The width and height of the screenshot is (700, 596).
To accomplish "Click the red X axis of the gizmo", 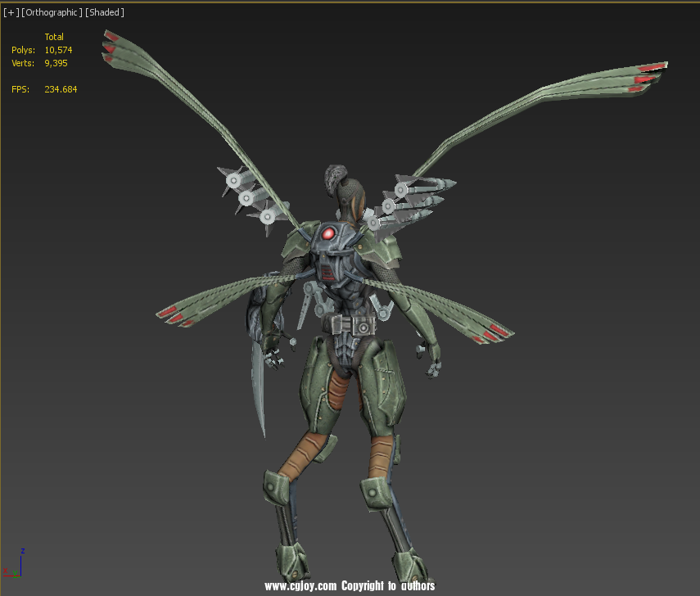I will 11,570.
